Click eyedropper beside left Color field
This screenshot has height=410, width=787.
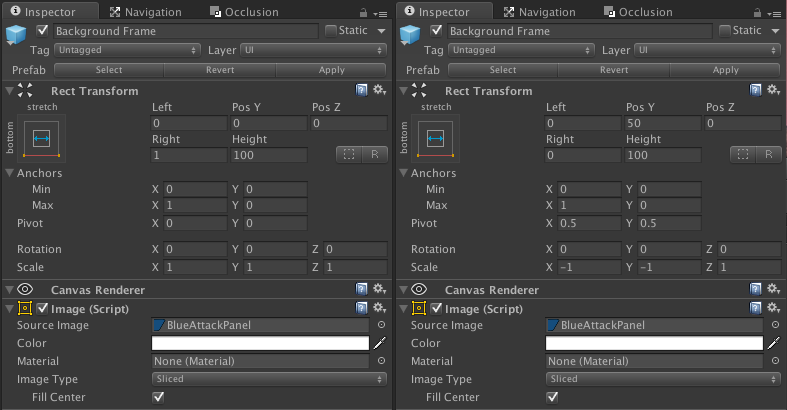click(x=380, y=343)
